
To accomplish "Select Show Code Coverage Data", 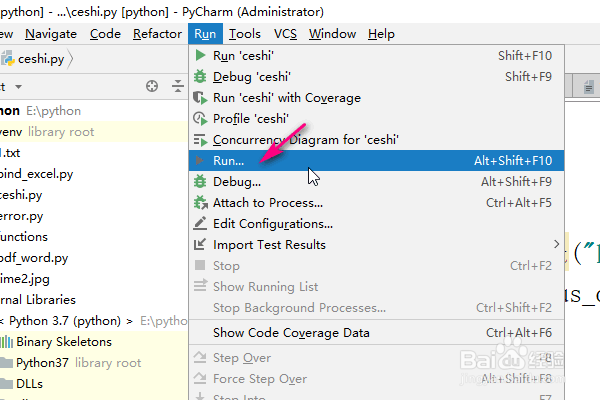I will tap(291, 333).
